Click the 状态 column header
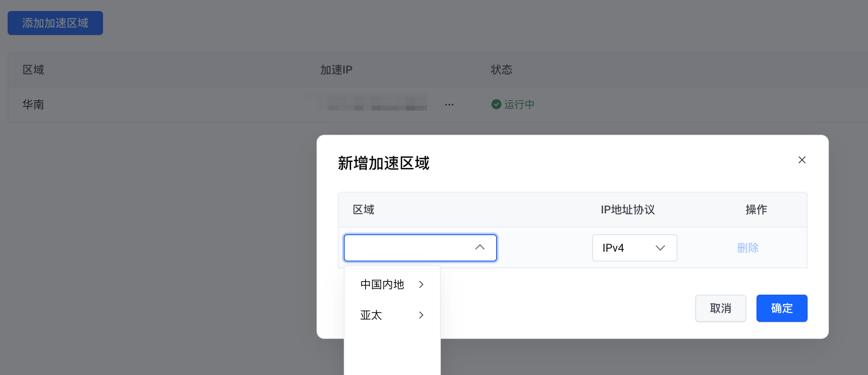 click(x=501, y=70)
